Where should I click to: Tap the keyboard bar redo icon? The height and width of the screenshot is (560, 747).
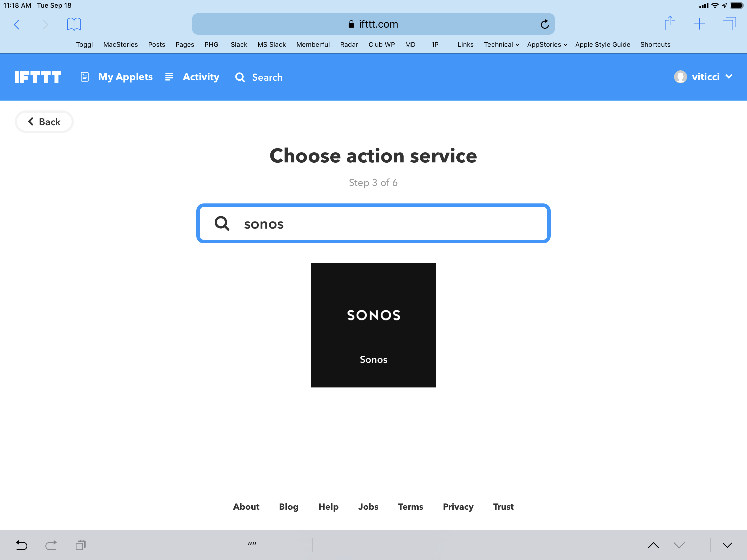pos(51,545)
